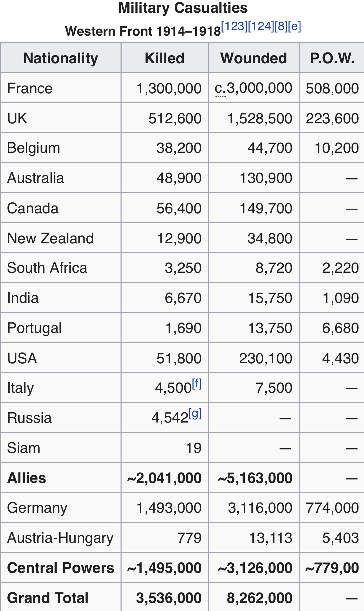364x611 pixels.
Task: Select the France row label
Action: click(30, 88)
